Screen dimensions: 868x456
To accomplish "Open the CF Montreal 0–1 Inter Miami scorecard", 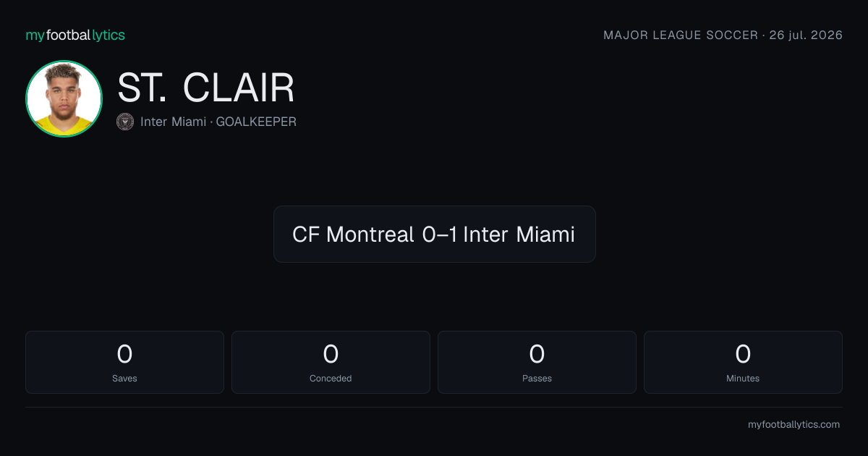I will 434,234.
